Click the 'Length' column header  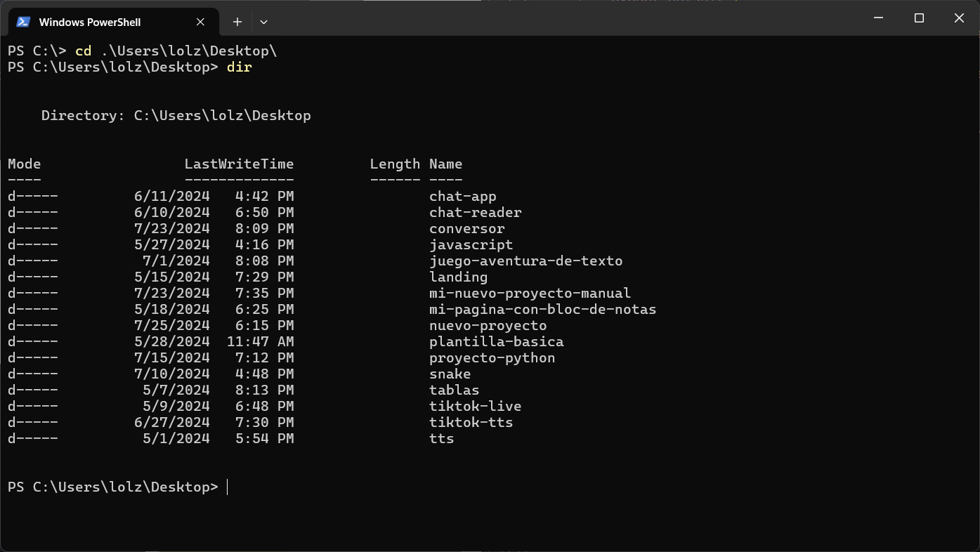(x=396, y=164)
